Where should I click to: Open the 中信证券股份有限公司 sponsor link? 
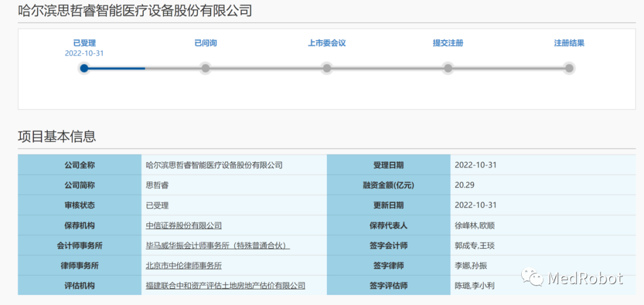point(184,225)
